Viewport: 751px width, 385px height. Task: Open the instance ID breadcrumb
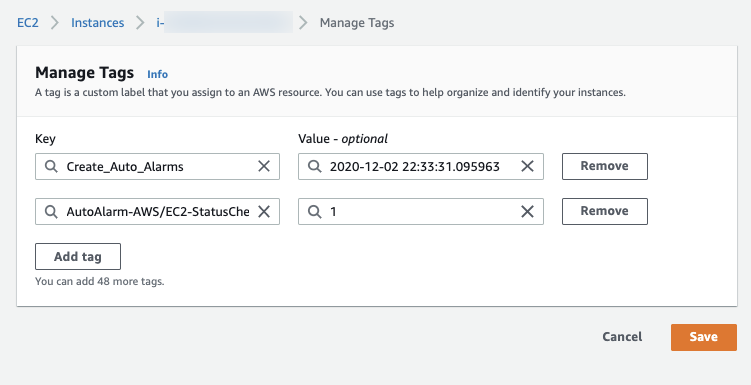224,23
